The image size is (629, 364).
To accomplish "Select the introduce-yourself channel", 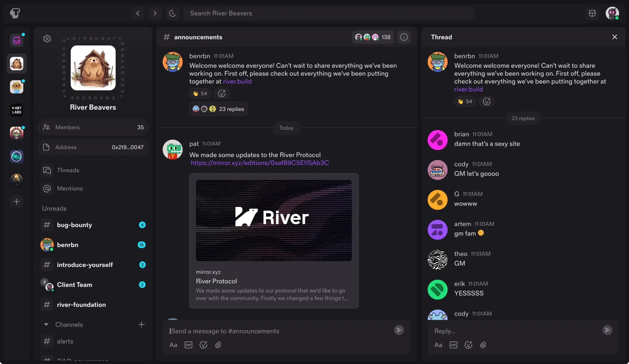I will (x=85, y=265).
